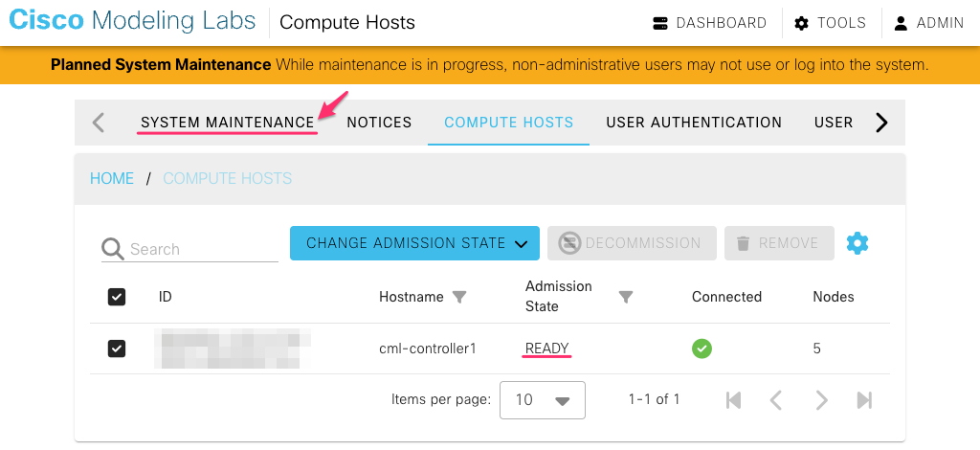Select the Compute Hosts tab
980x450 pixels.
509,123
